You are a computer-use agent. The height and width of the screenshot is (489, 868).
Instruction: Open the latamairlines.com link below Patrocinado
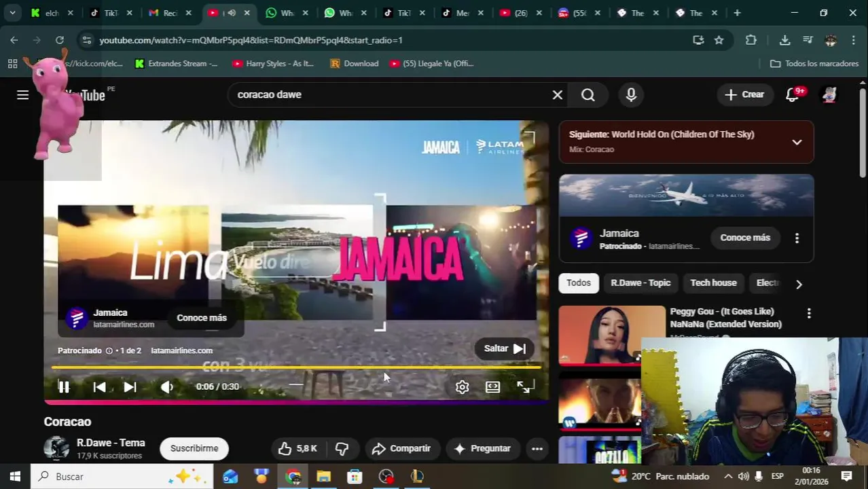point(181,350)
